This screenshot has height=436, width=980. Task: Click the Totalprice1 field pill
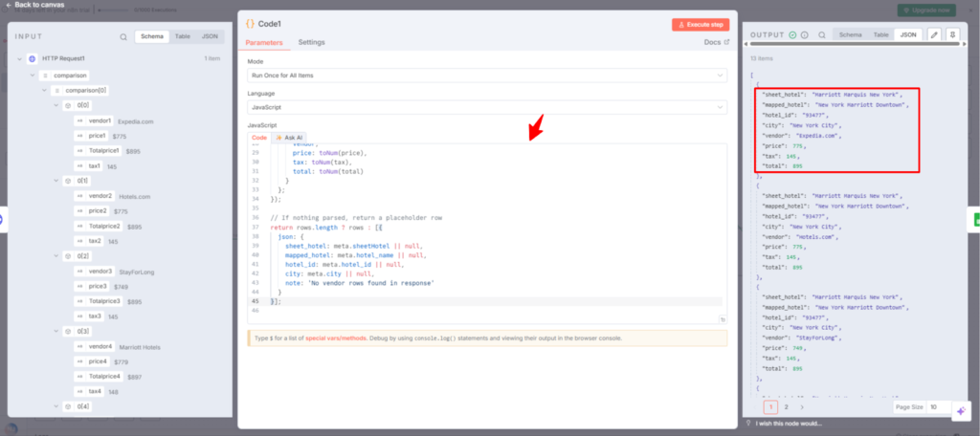(98, 150)
